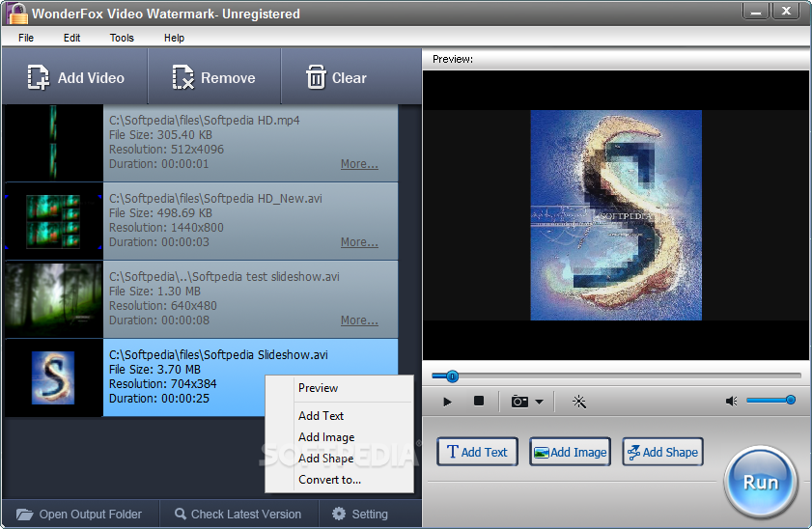
Task: Mute audio with the speaker icon
Action: (x=731, y=402)
